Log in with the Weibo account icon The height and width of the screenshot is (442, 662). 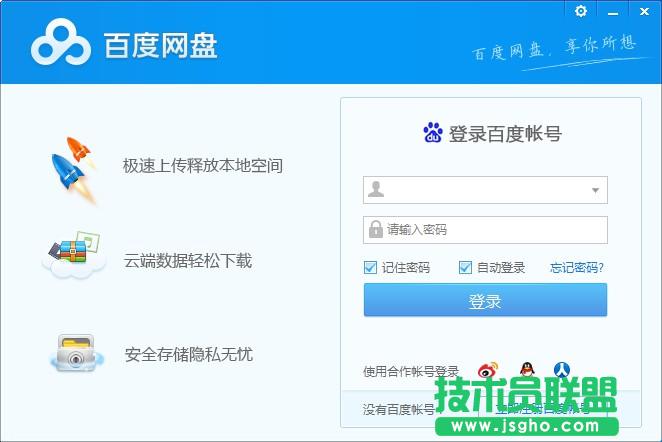click(488, 370)
